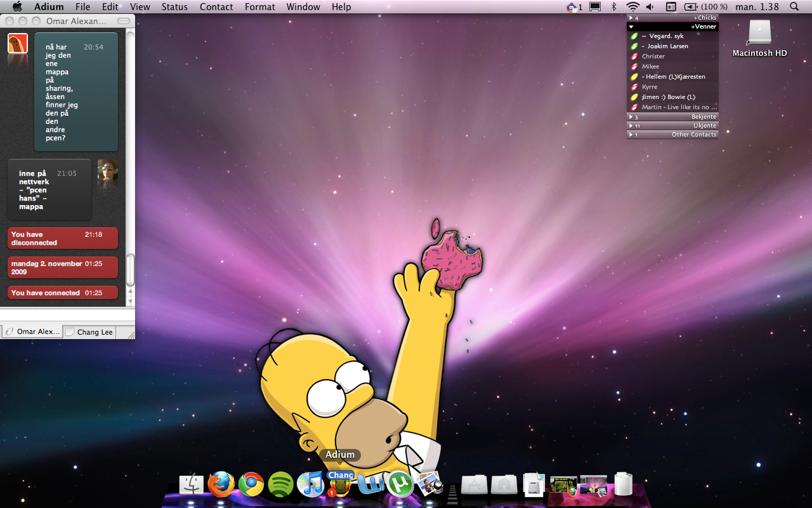Image resolution: width=812 pixels, height=508 pixels.
Task: Click the 20:54 message about sharing mappa
Action: pyautogui.click(x=76, y=92)
